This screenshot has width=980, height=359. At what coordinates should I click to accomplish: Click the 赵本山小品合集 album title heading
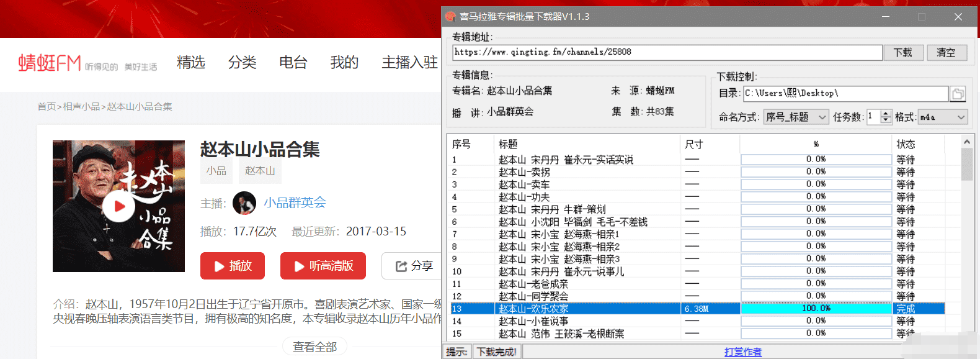260,149
